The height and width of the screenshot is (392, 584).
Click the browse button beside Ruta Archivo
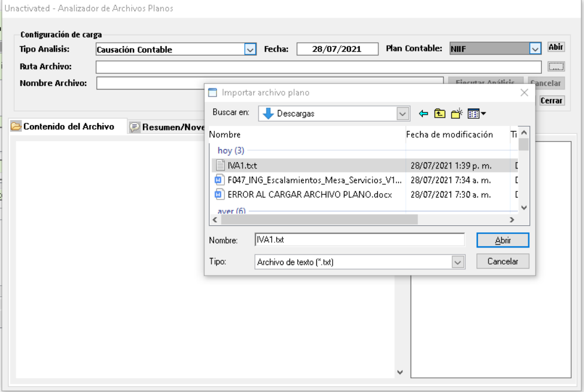point(556,66)
